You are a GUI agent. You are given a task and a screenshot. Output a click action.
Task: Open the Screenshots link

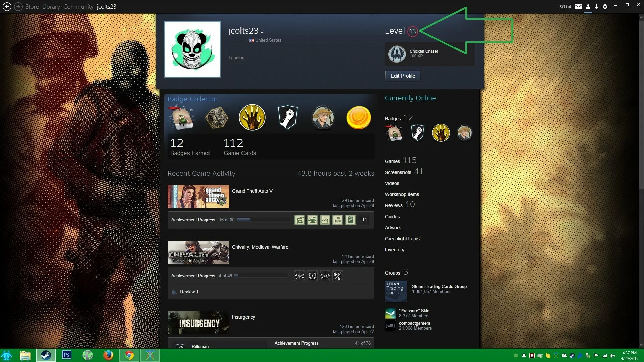[398, 172]
